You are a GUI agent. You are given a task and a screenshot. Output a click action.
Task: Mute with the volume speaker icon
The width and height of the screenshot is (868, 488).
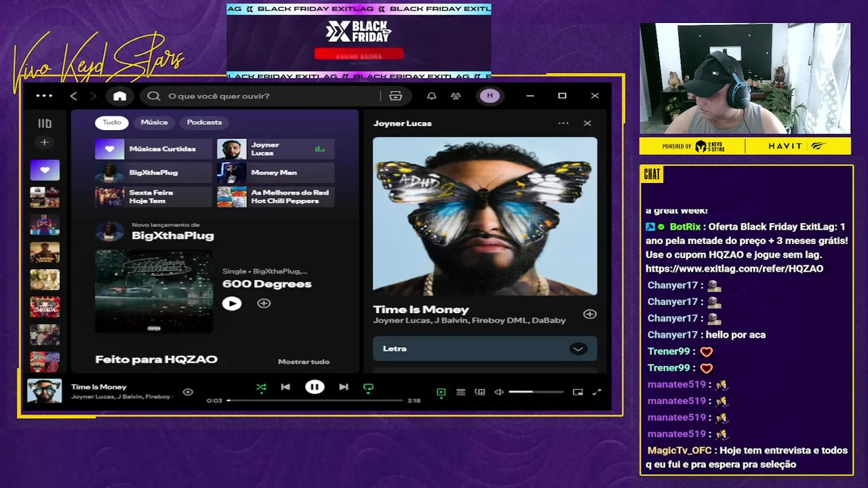pos(499,392)
